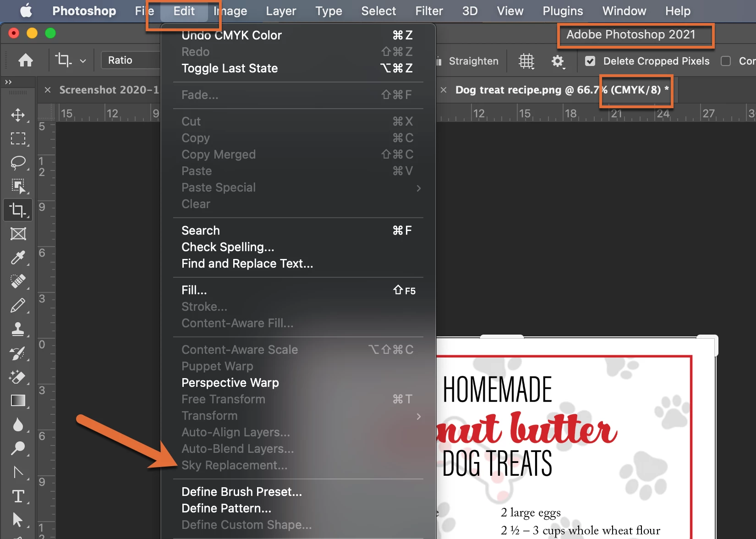The width and height of the screenshot is (756, 539).
Task: Choose Define Pattern
Action: point(298,508)
